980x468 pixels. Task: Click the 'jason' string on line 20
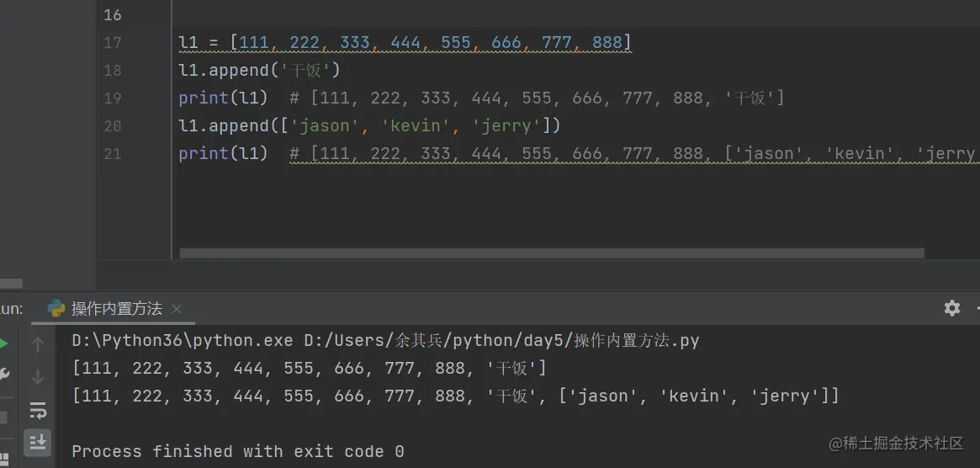pos(325,125)
